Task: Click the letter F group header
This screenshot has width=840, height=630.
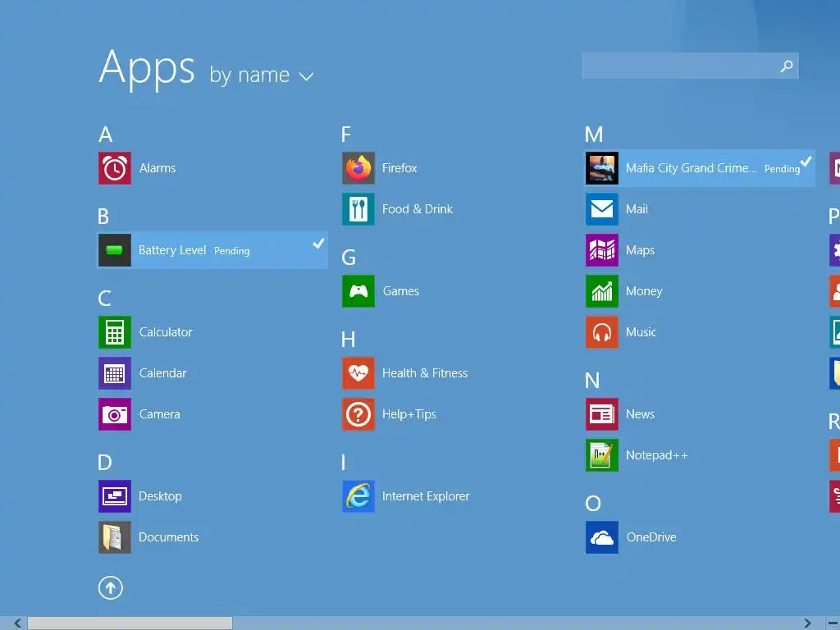Action: 346,135
